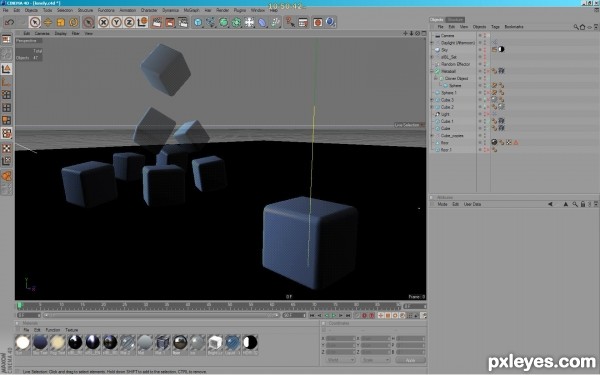Click Render to Picture Viewer icon

click(170, 22)
